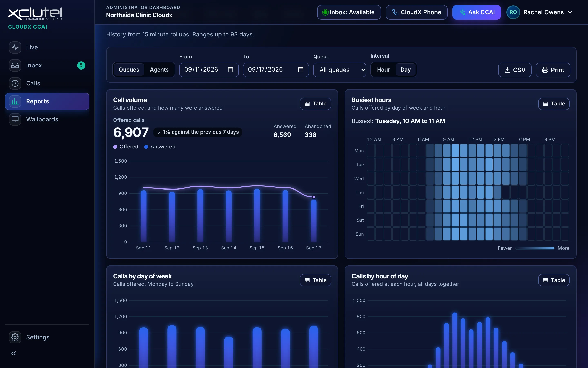Screen dimensions: 588x368
Task: Set the interval to Day
Action: click(405, 70)
